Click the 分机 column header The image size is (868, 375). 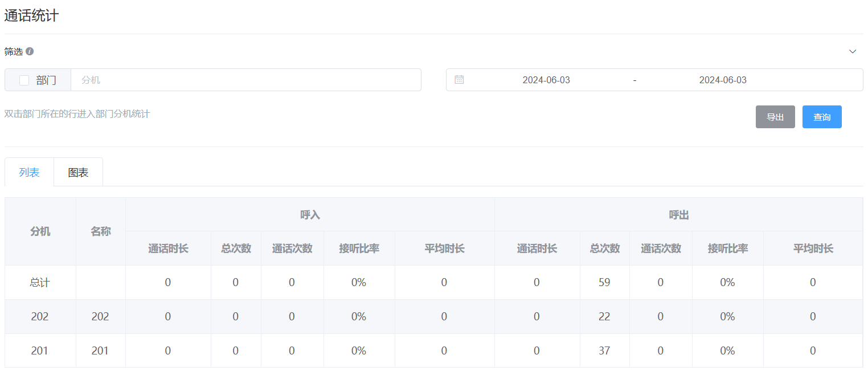[x=40, y=231]
